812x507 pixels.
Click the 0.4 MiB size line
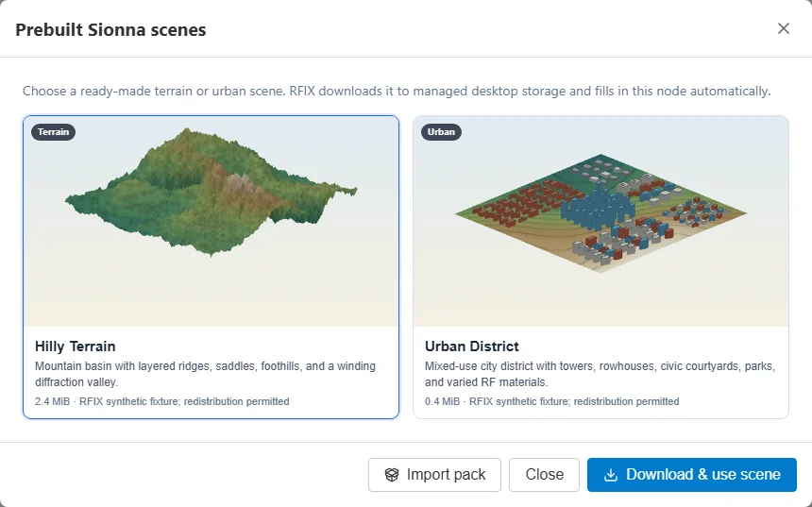click(551, 401)
